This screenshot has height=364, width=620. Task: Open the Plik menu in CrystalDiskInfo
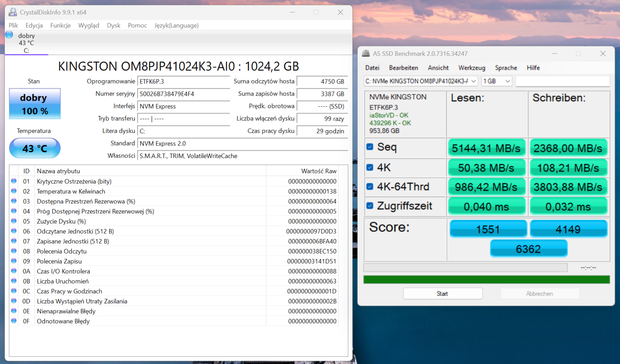(x=13, y=25)
